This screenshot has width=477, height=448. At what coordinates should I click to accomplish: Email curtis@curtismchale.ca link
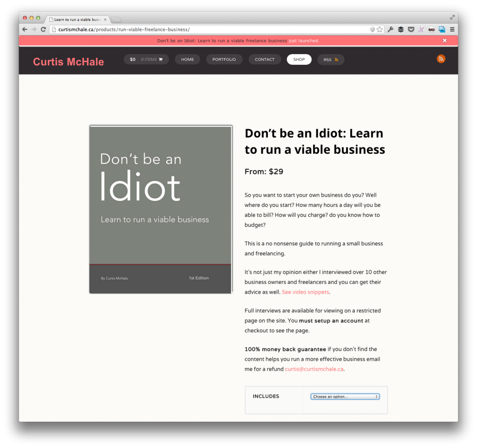(x=314, y=369)
